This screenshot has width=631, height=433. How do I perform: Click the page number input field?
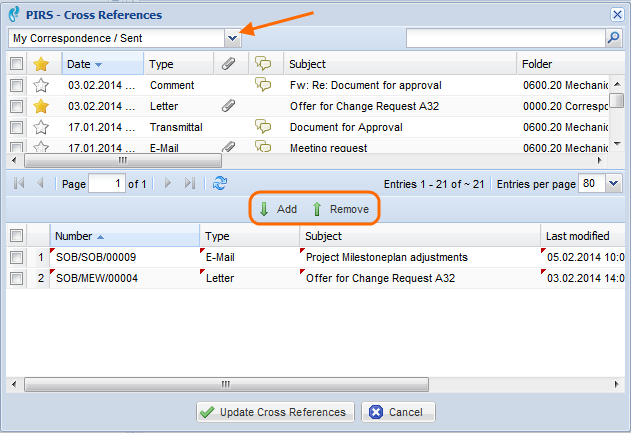[107, 184]
